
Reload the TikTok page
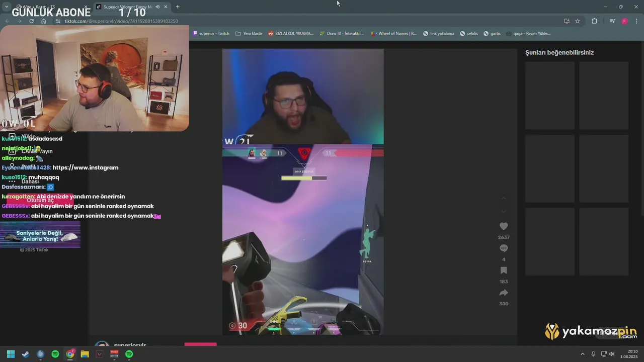point(32,21)
